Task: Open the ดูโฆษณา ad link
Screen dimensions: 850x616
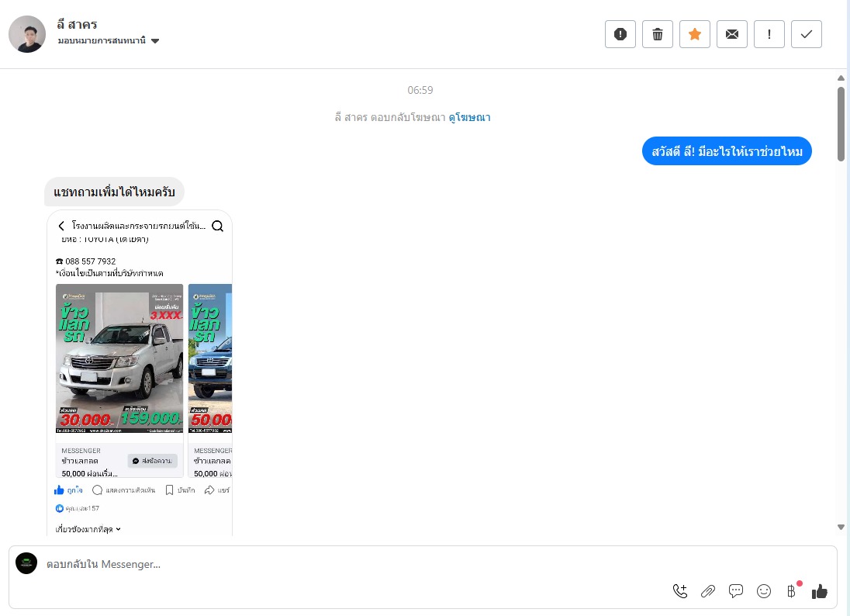Action: click(x=469, y=117)
